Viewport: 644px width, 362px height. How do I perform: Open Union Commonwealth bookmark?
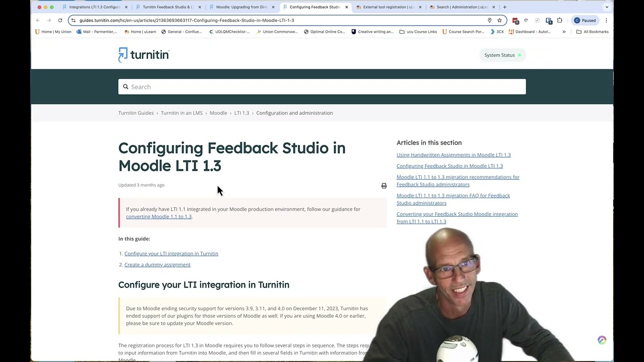[x=277, y=32]
